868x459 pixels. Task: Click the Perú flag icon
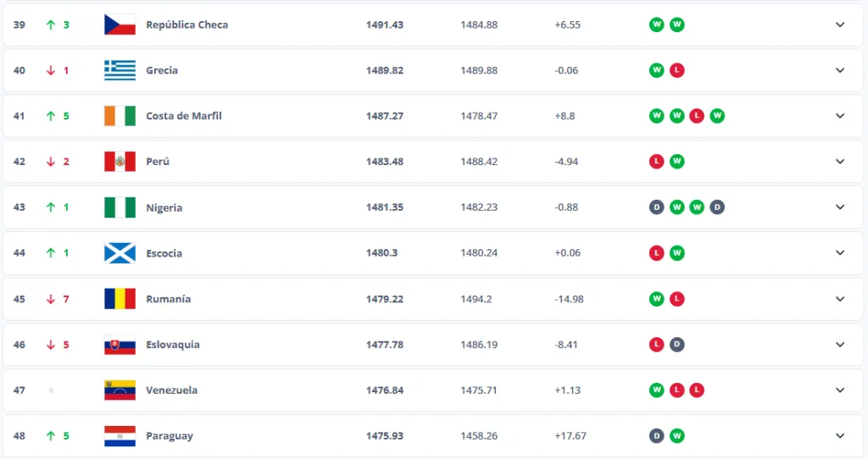pos(120,162)
